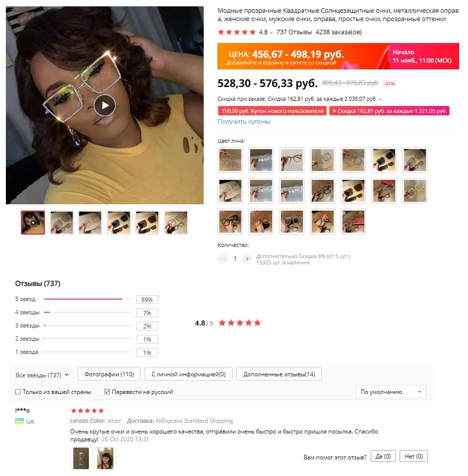Open the 'По умолчанию' sorting dropdown
468x476 pixels.
(391, 392)
